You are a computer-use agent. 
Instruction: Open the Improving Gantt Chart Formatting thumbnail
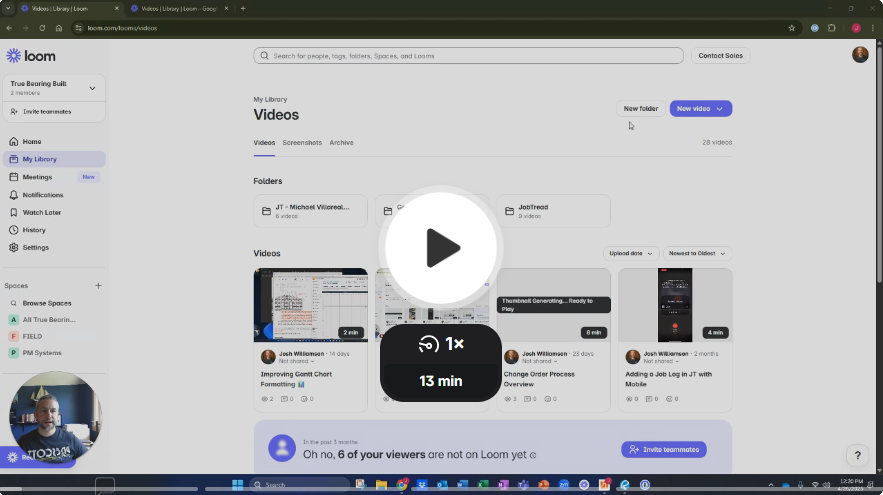tap(310, 305)
